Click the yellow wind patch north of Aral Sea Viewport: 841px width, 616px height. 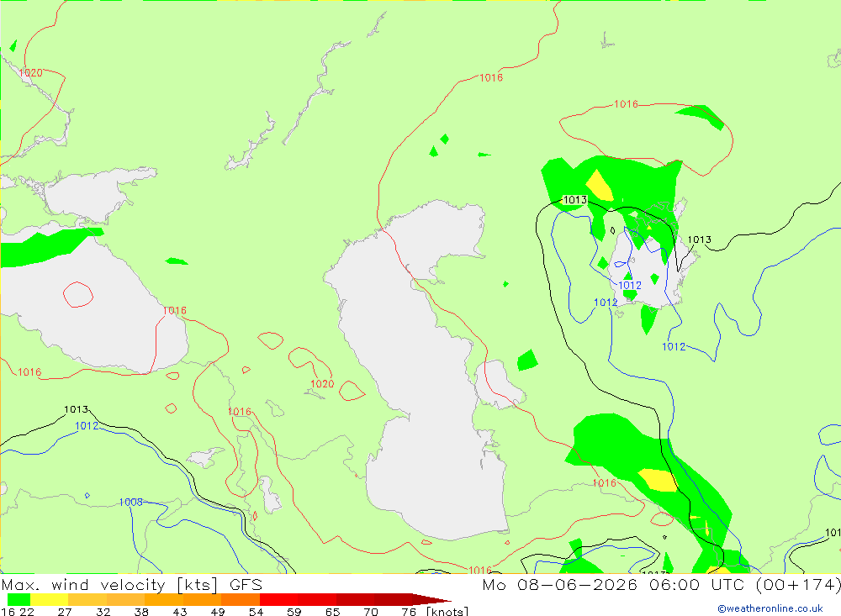point(600,186)
